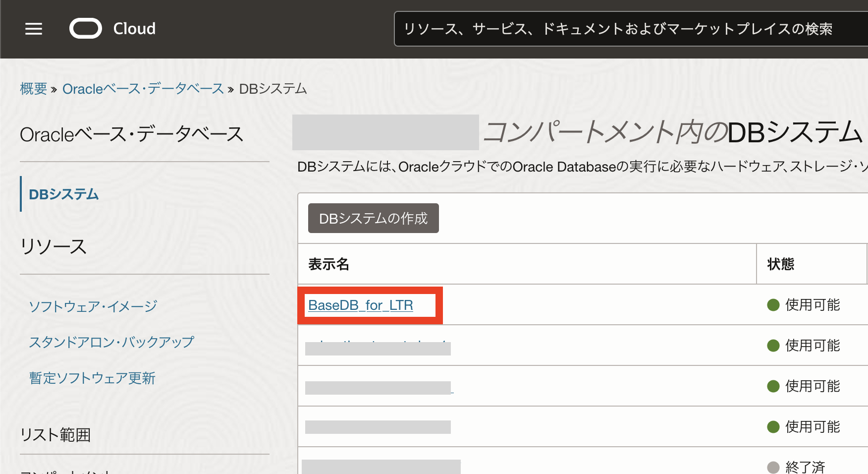Screen dimensions: 868x474
Task: Click the green status dot beside BaseDB_for_LTR
Action: (x=773, y=305)
